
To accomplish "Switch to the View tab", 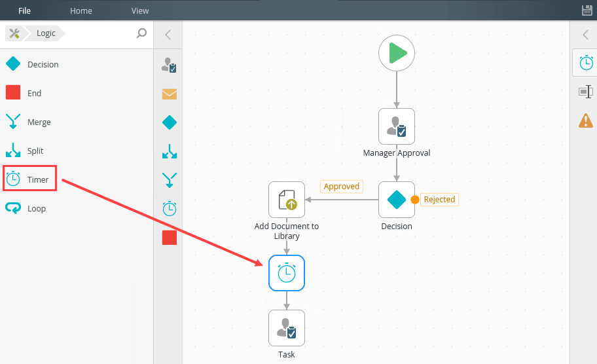I will click(x=140, y=10).
